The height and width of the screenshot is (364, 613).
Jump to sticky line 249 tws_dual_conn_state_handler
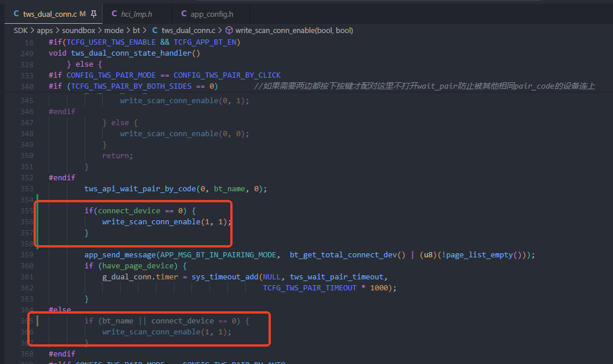[x=136, y=53]
